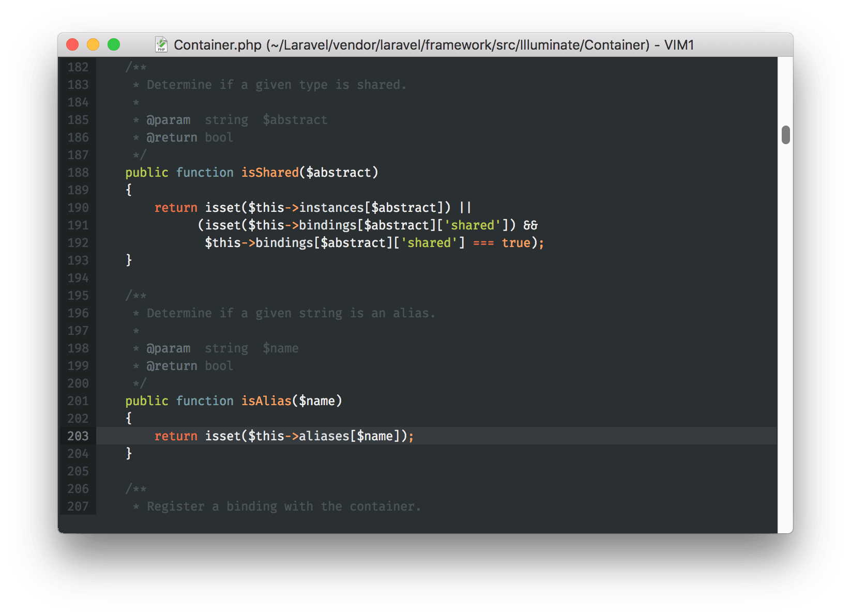Screen dimensions: 851x616
Task: Click line number 188 in gutter
Action: tap(78, 173)
